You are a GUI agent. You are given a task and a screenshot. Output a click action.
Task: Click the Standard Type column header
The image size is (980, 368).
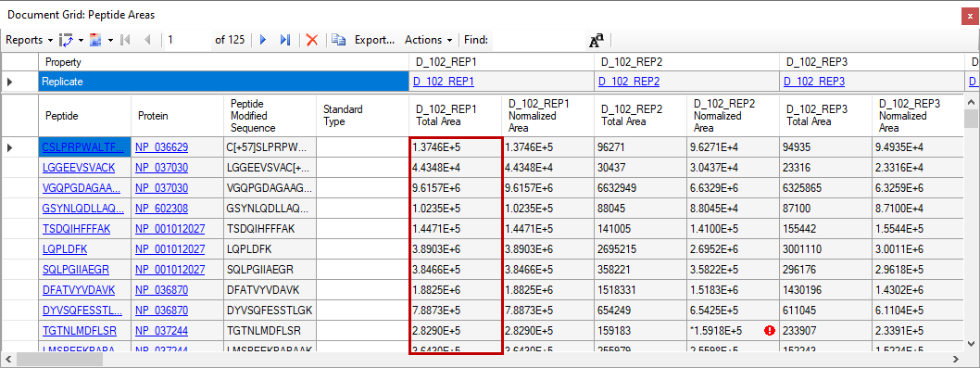pyautogui.click(x=362, y=116)
